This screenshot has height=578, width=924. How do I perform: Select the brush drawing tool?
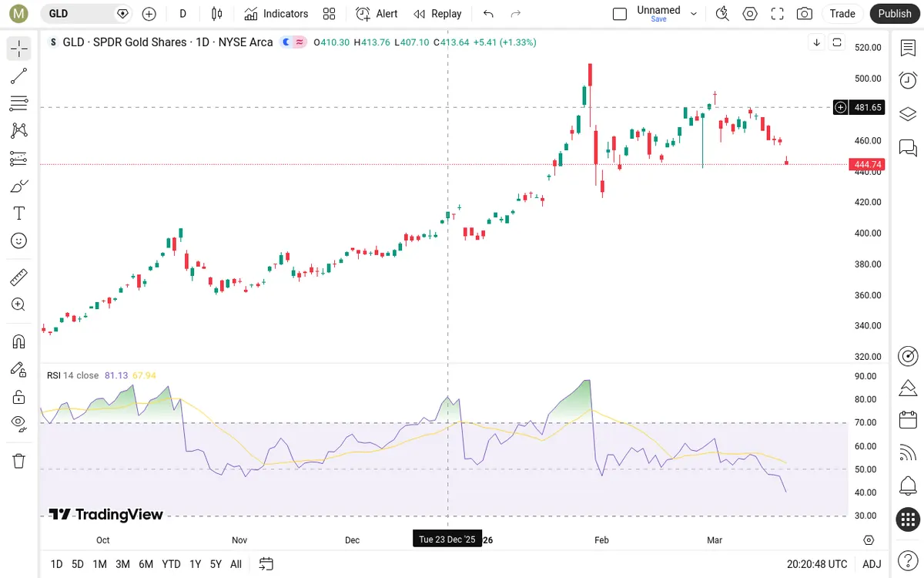(x=19, y=186)
